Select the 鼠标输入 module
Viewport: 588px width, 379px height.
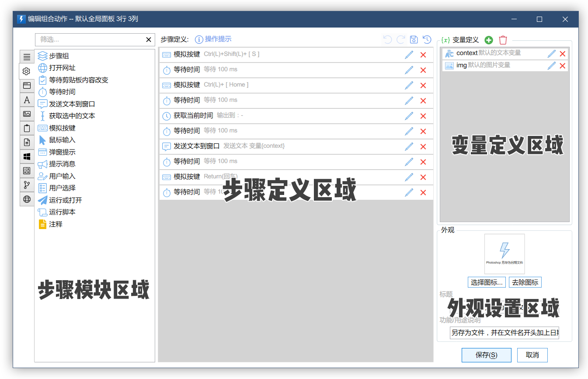(x=56, y=140)
